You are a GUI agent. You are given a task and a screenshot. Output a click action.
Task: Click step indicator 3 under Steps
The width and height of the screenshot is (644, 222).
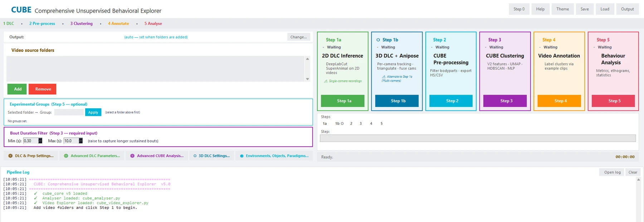[361, 124]
